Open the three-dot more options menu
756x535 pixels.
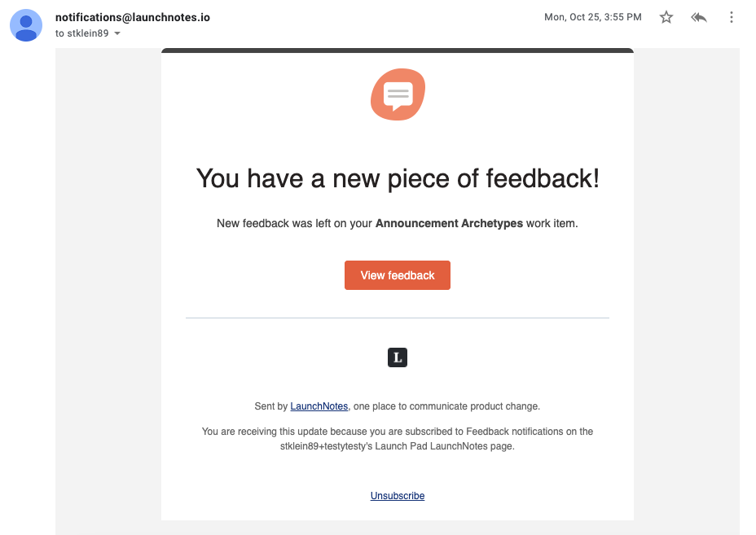(731, 17)
